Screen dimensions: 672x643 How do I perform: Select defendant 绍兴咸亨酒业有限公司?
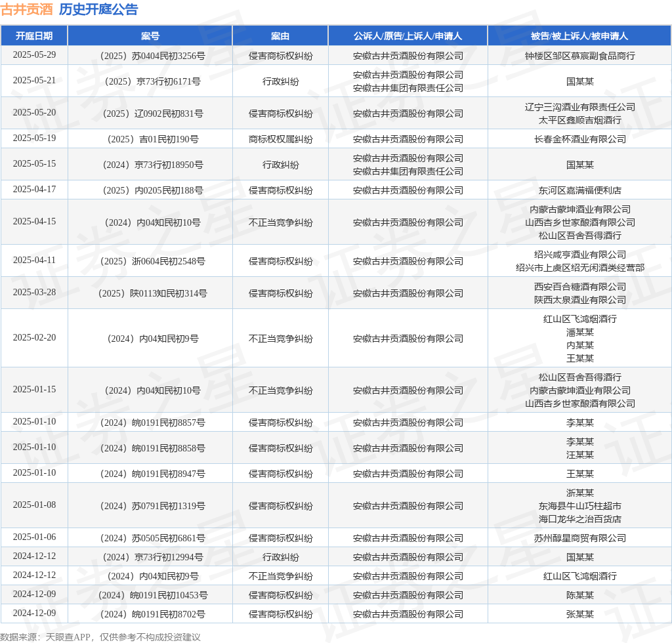click(580, 255)
